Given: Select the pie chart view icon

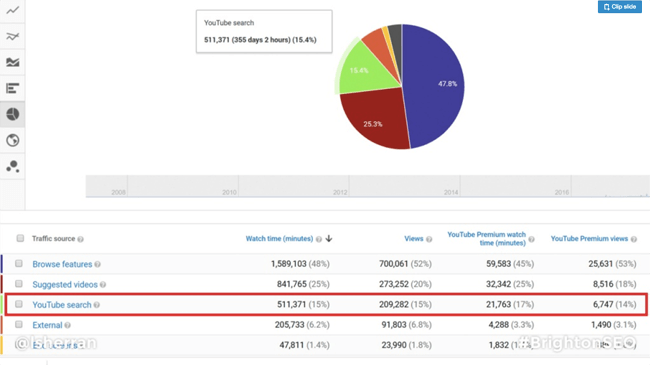Looking at the screenshot, I should click(x=12, y=114).
